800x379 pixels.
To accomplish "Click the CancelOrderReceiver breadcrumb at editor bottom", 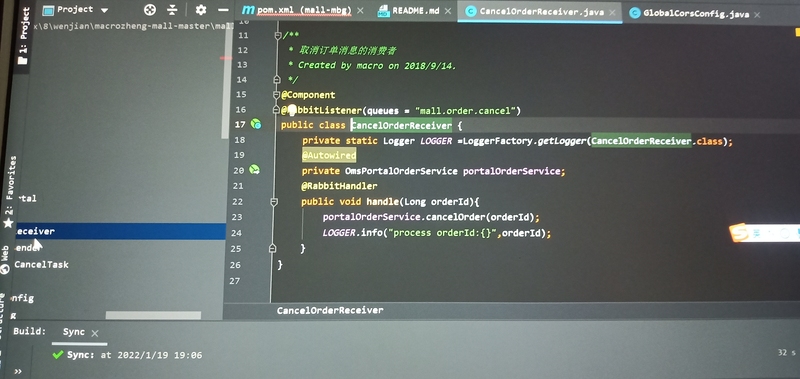I will [x=330, y=310].
